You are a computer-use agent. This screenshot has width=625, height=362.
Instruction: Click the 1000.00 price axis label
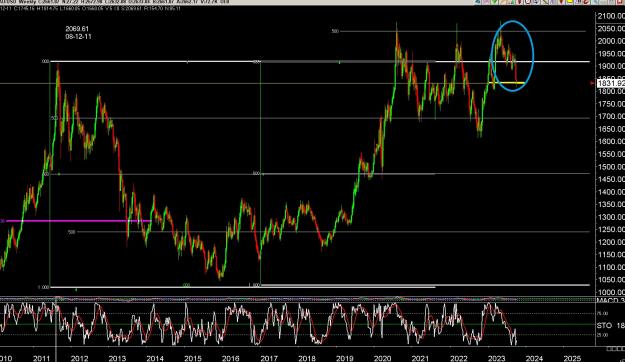coord(611,292)
